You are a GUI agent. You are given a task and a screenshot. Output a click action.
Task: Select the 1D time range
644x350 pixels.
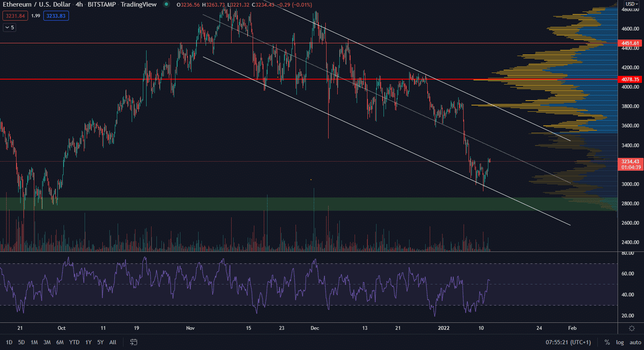(x=9, y=342)
